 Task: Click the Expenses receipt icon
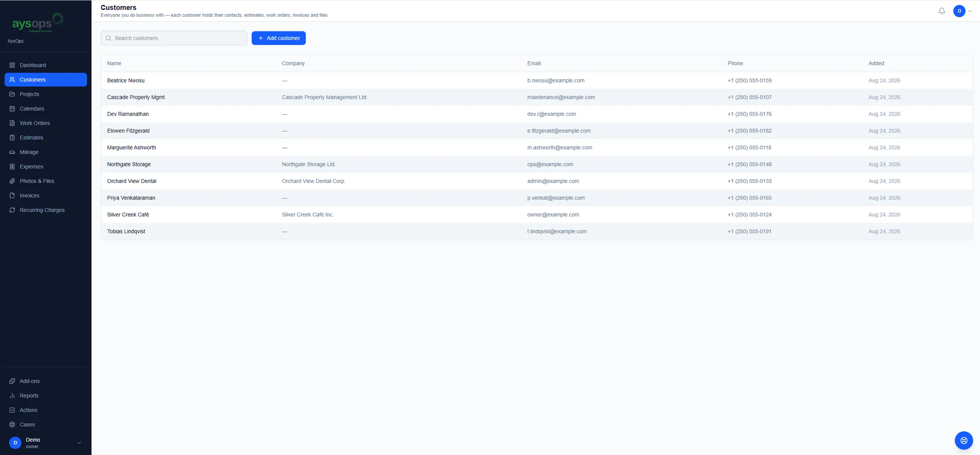pos(12,166)
